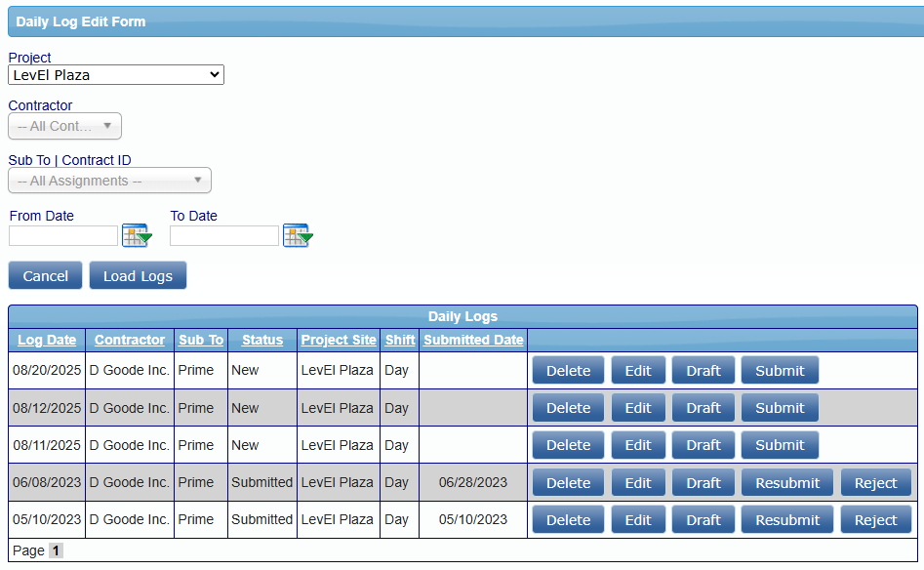Click the 06/28/2023 submitted date cell

(473, 482)
